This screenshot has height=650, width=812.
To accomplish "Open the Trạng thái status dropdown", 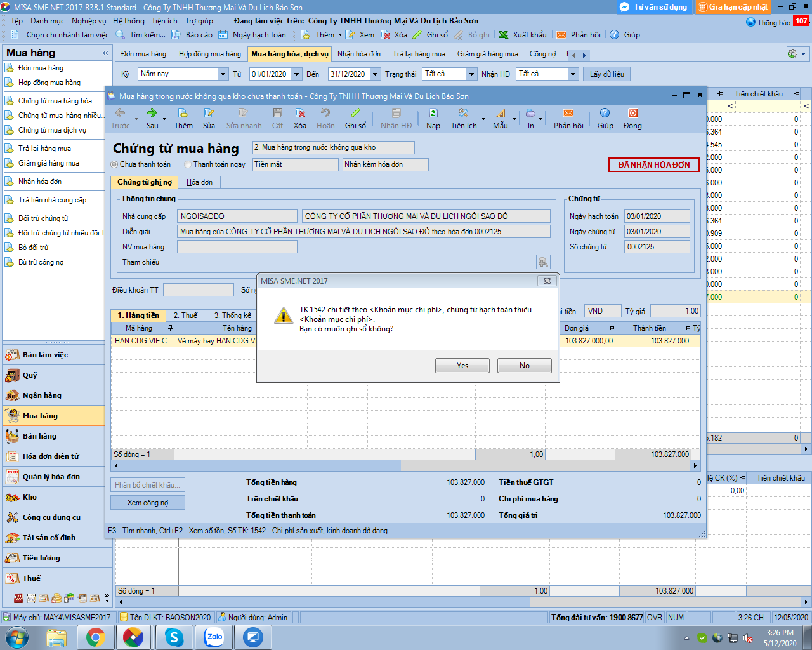I will coord(471,74).
